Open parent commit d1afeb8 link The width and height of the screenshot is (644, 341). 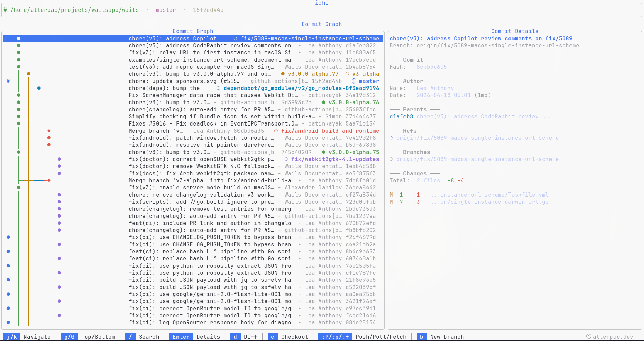pos(401,117)
